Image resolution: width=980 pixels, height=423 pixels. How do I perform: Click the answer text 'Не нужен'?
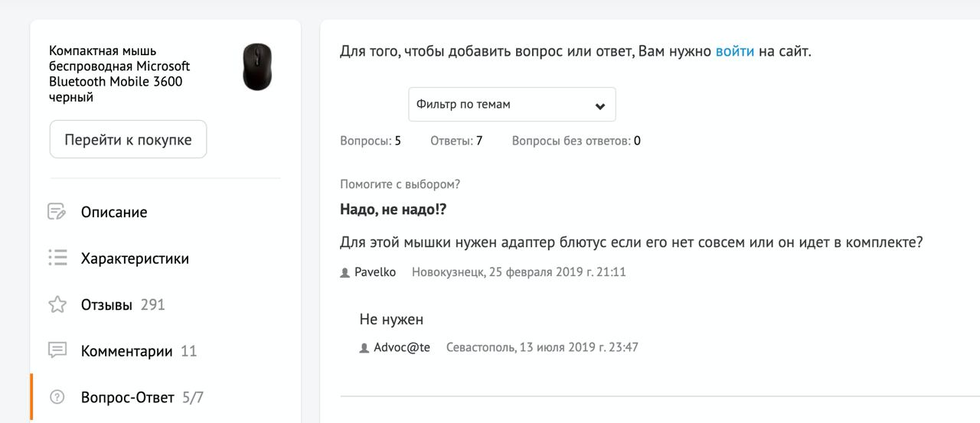(391, 319)
